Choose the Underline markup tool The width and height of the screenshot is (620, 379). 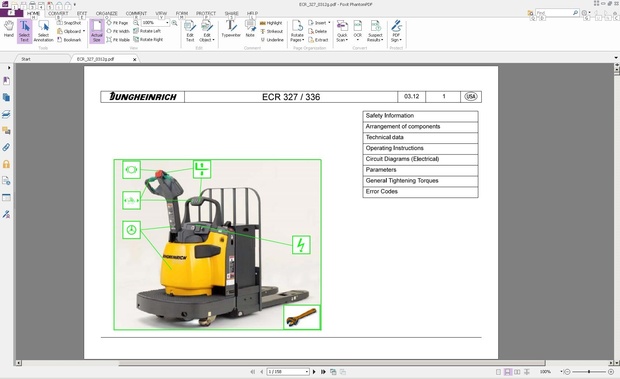click(x=272, y=40)
